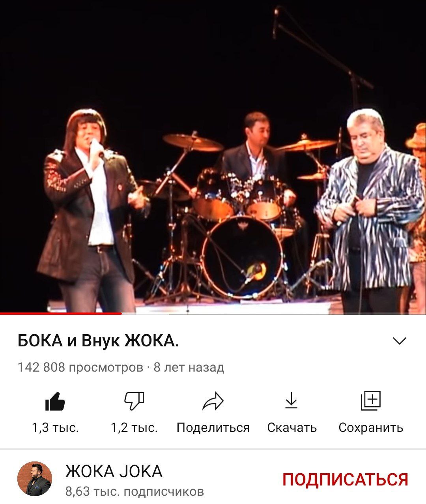Open ЖОКА JOKA channel name link

(x=114, y=471)
